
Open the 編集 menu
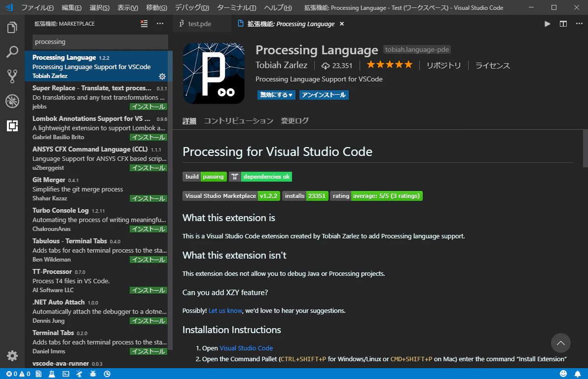click(71, 7)
